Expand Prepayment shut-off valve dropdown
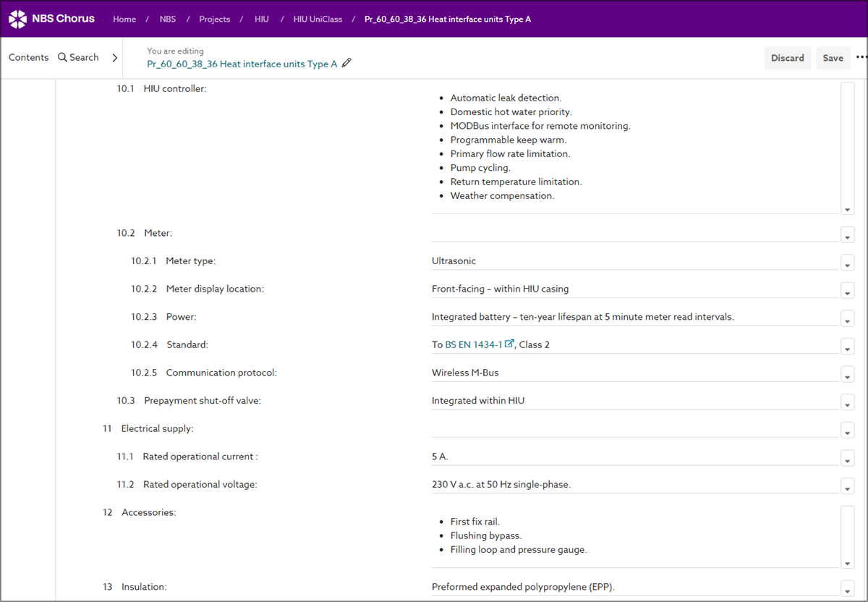Screen dimensions: 868x602 coord(848,403)
